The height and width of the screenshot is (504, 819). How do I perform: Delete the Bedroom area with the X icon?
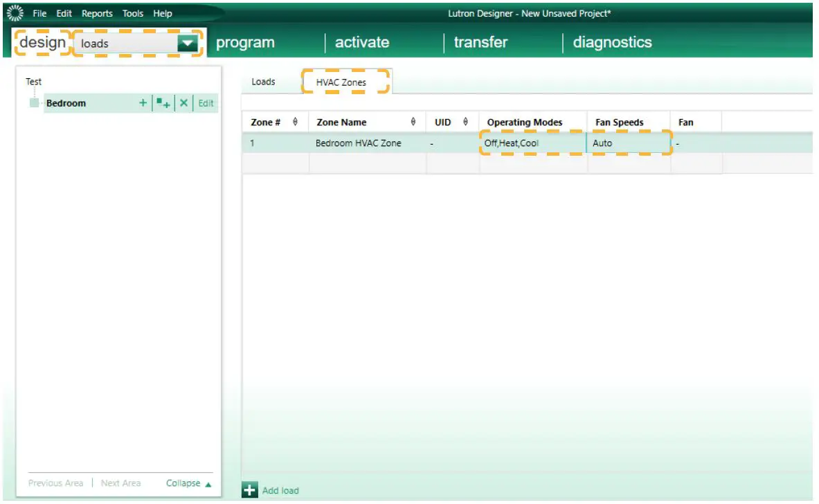183,103
